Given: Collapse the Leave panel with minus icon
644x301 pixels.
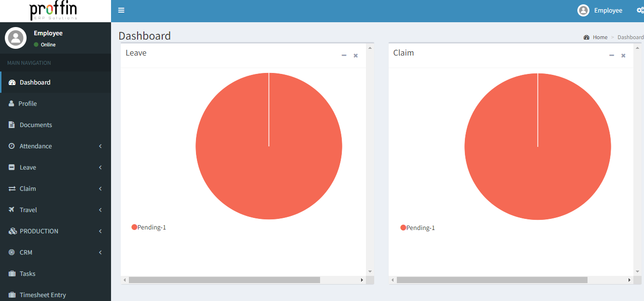Looking at the screenshot, I should [344, 56].
